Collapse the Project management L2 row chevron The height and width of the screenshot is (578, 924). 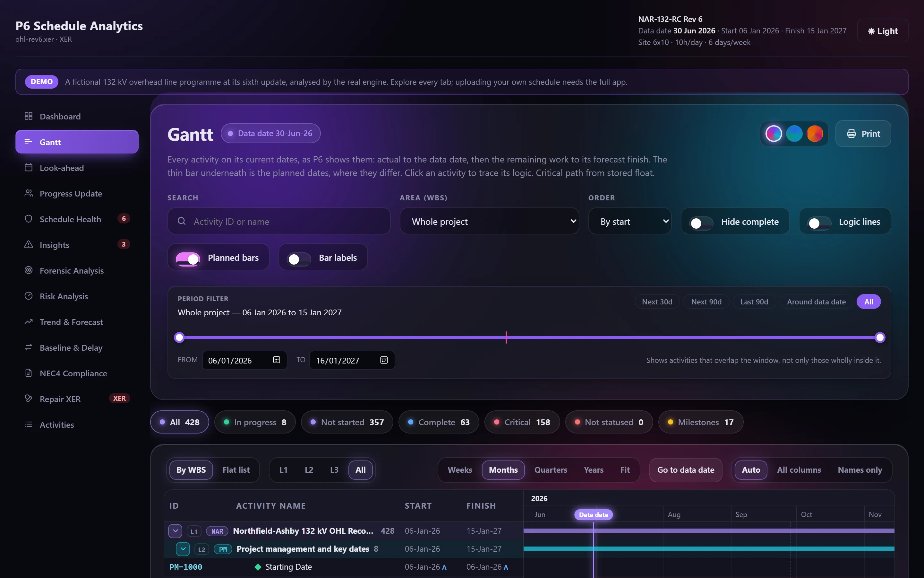pyautogui.click(x=183, y=549)
